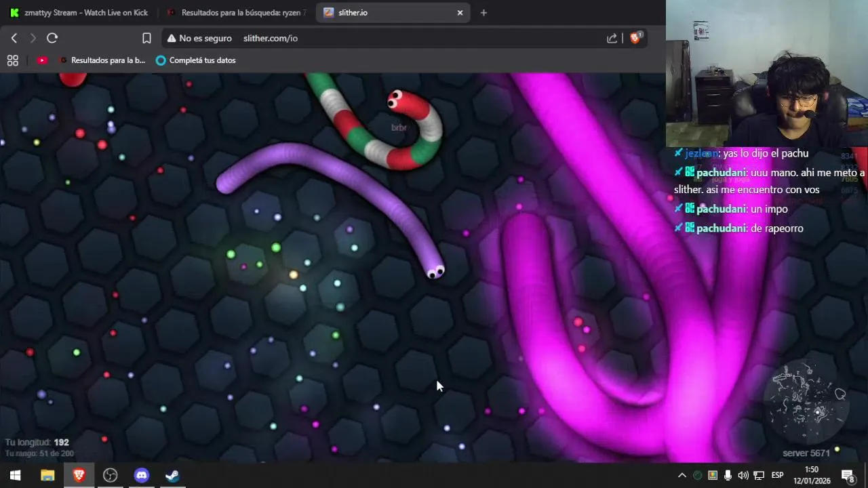
Task: Open Discord from the taskbar
Action: 141,476
